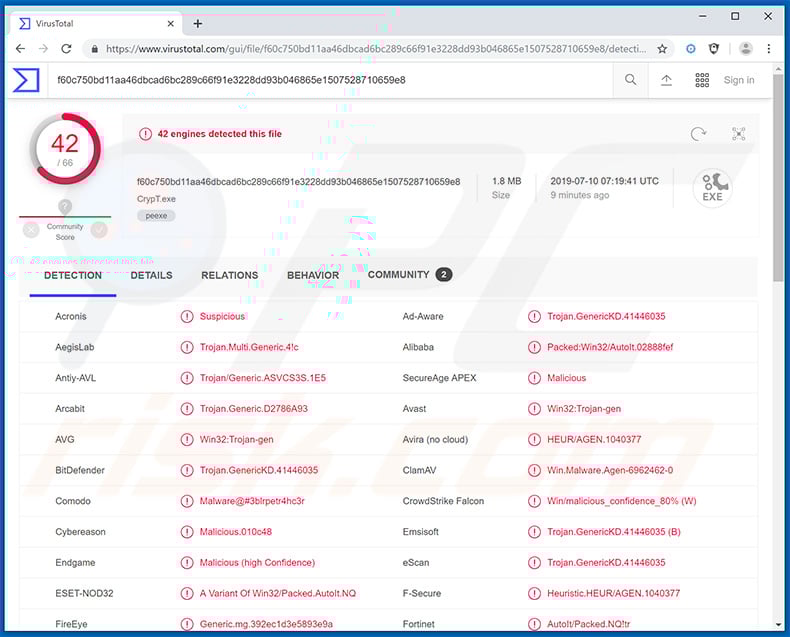Click alert icon beside Acronis Suspicious
The image size is (790, 637).
click(x=187, y=316)
